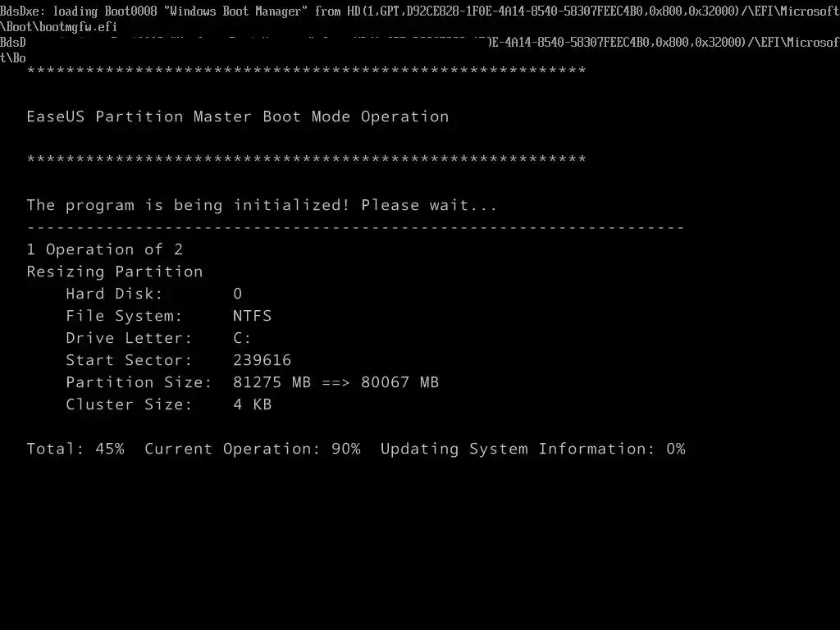Viewport: 840px width, 630px height.
Task: Click the "Start Sector:" label
Action: (129, 360)
